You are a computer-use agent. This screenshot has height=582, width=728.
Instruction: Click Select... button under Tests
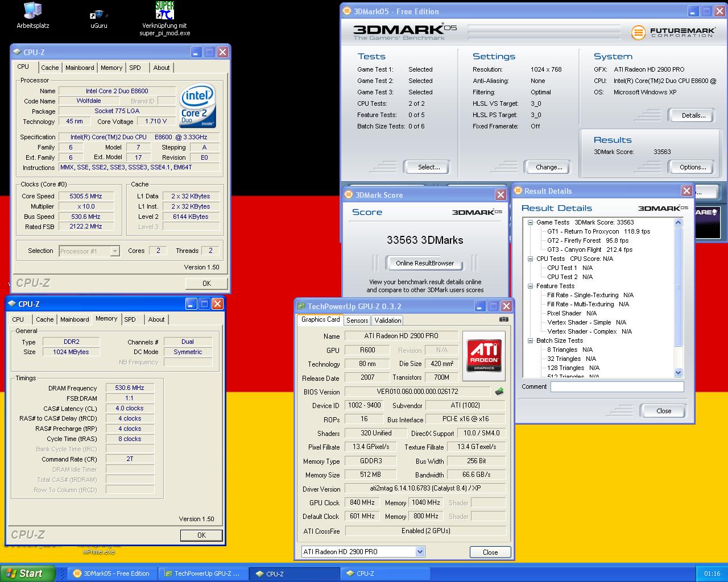(428, 167)
